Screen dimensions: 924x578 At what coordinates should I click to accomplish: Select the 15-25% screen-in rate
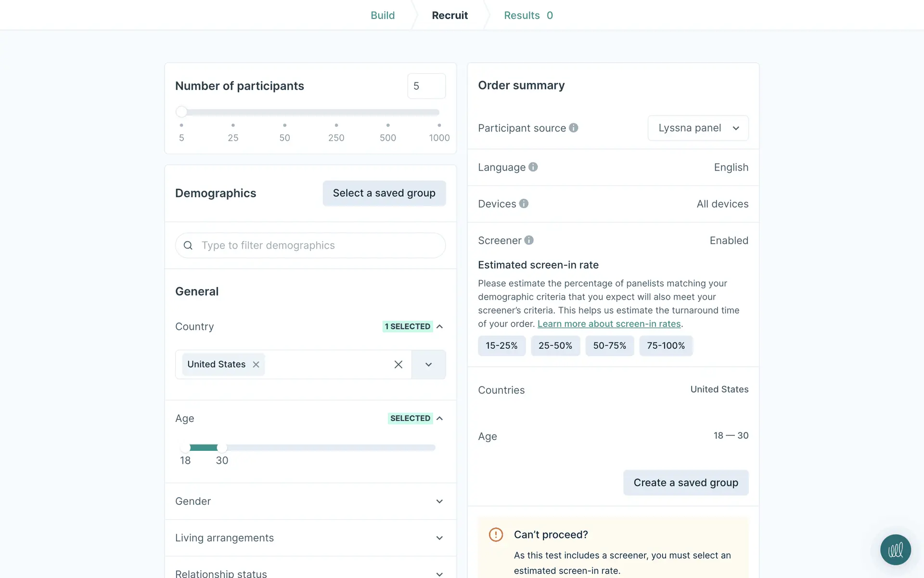(501, 346)
